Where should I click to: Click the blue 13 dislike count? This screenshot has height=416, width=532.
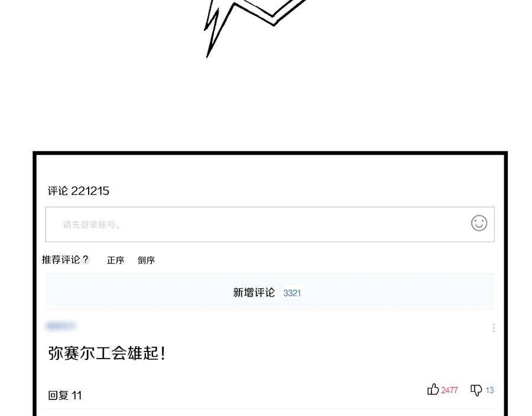489,390
